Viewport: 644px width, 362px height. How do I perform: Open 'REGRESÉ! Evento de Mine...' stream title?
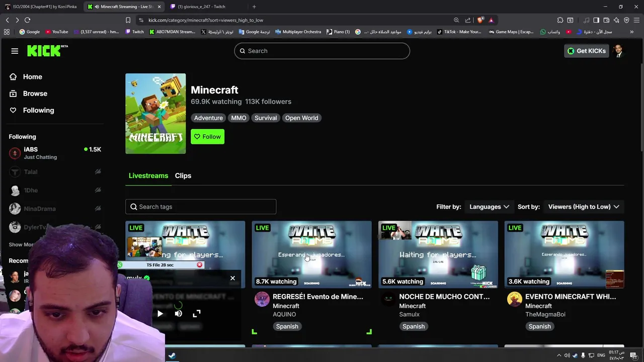click(317, 297)
